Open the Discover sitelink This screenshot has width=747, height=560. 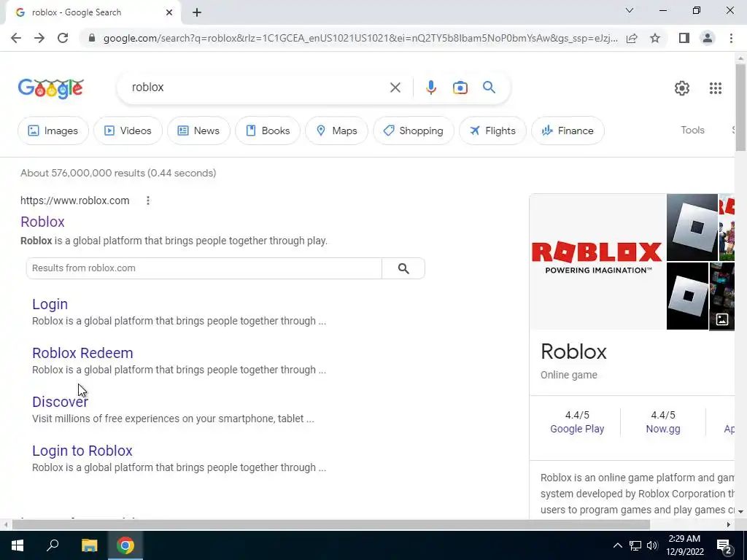60,402
